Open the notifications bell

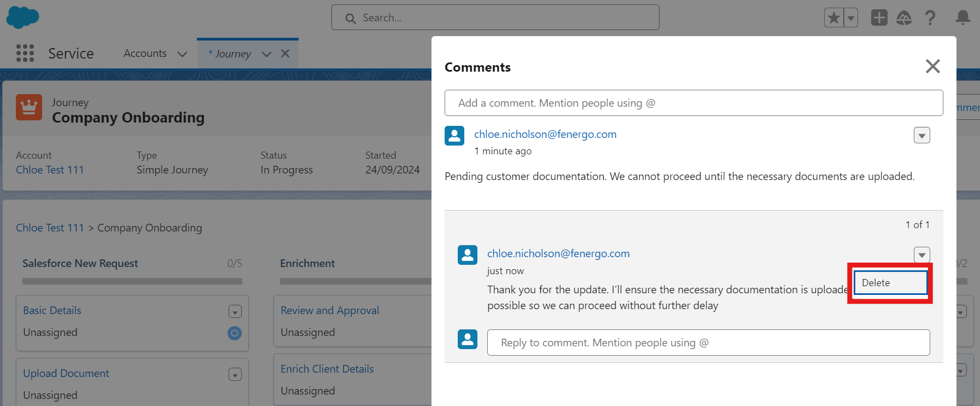point(962,18)
